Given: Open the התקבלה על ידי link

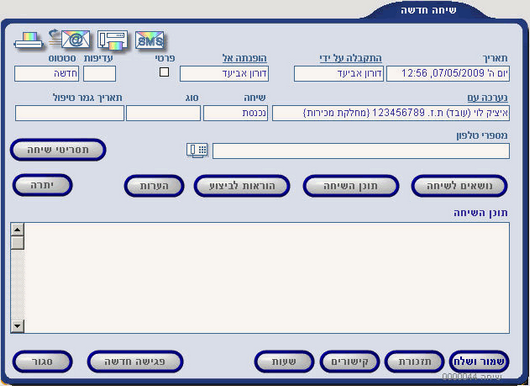Looking at the screenshot, I should (351, 58).
